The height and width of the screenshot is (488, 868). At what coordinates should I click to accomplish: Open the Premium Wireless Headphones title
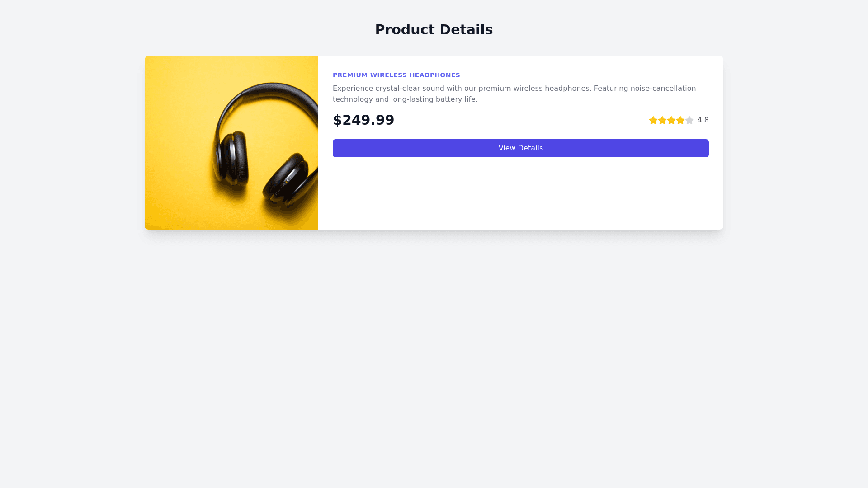tap(396, 75)
